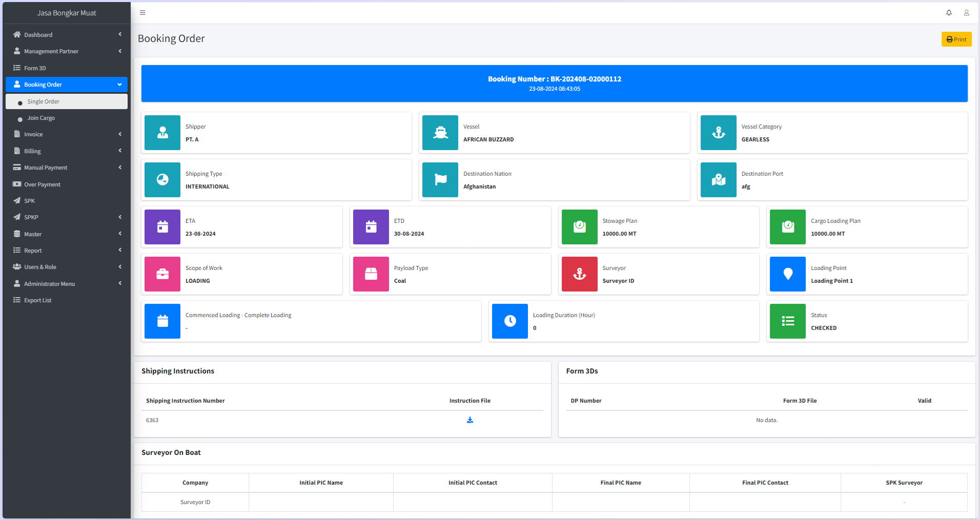The width and height of the screenshot is (980, 520).
Task: Collapse the Booking Order menu
Action: click(x=67, y=85)
